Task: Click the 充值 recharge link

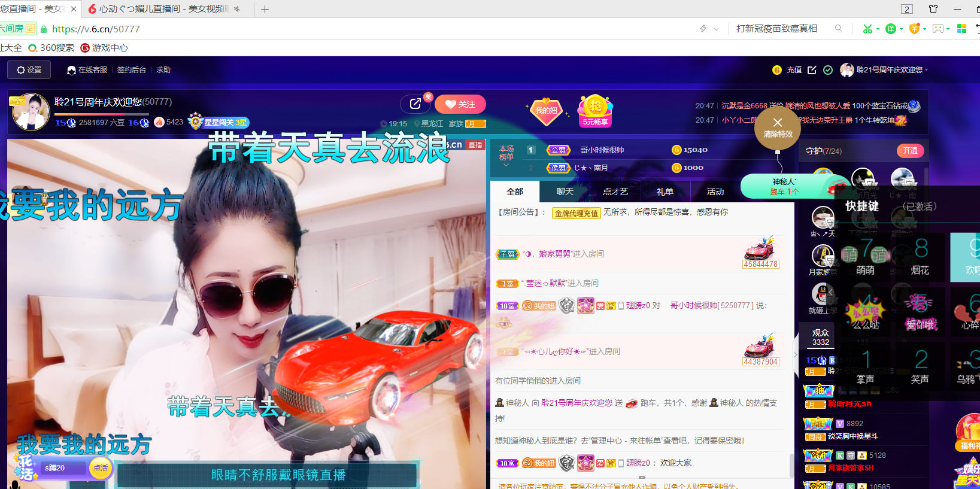Action: [794, 70]
